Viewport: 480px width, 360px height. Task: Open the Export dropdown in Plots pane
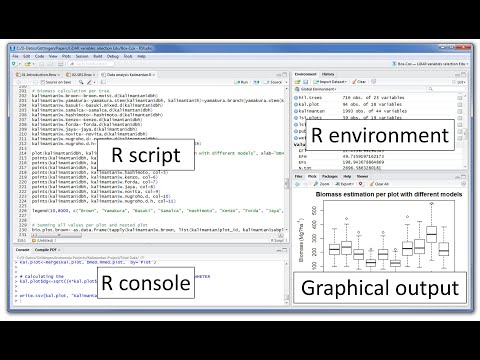344,184
